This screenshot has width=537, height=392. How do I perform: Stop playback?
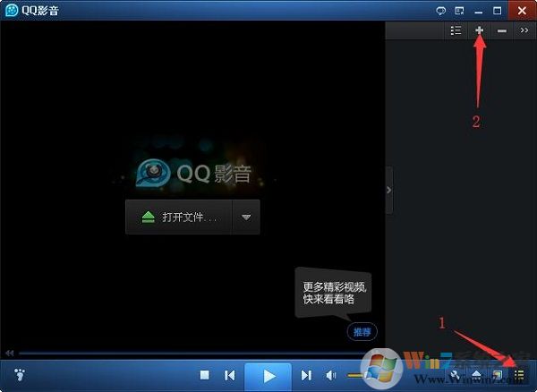204,375
